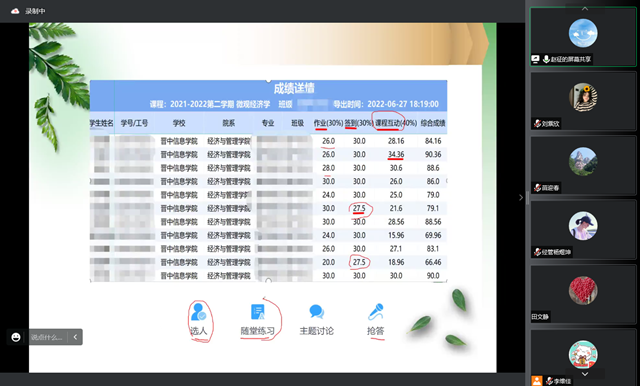The width and height of the screenshot is (640, 386).
Task: Click the 随堂练习 document icon on the slide
Action: [258, 312]
